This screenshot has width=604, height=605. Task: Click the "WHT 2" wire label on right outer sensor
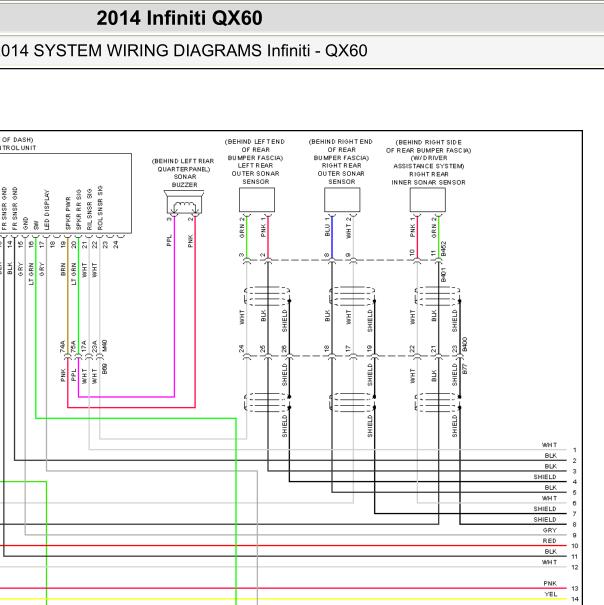point(349,228)
